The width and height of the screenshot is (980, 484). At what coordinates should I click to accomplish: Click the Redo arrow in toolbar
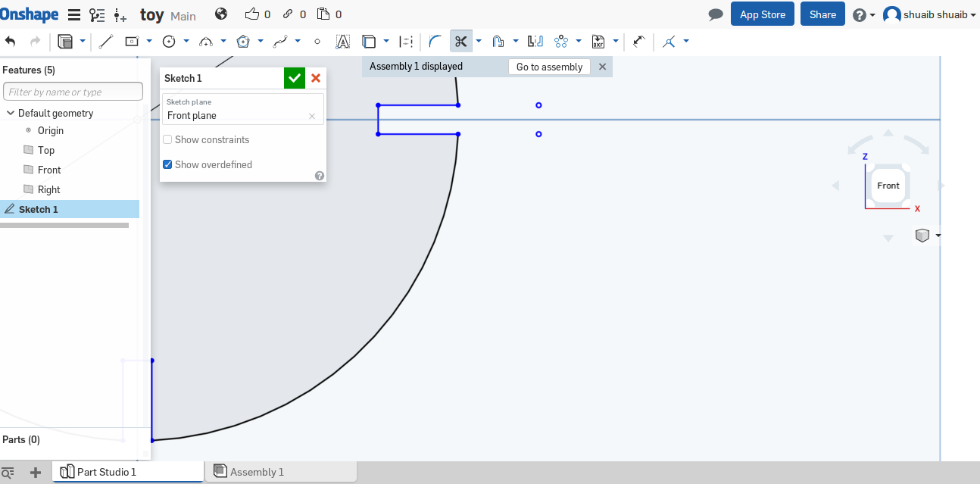pos(35,41)
